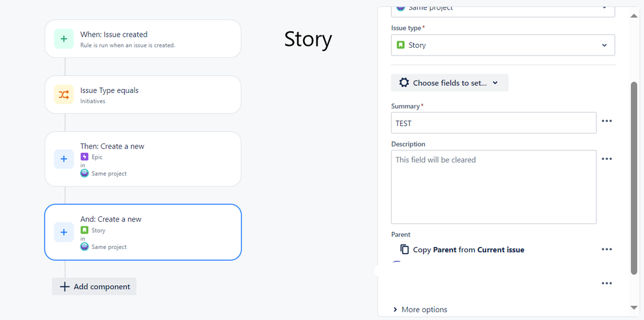Click the copy icon beside Copy Parent
The image size is (644, 320).
click(405, 249)
